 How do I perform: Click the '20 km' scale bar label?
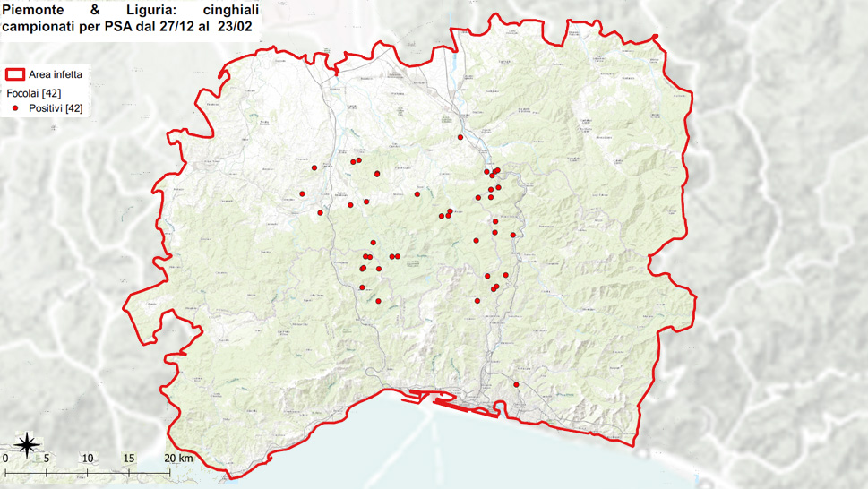(x=179, y=459)
